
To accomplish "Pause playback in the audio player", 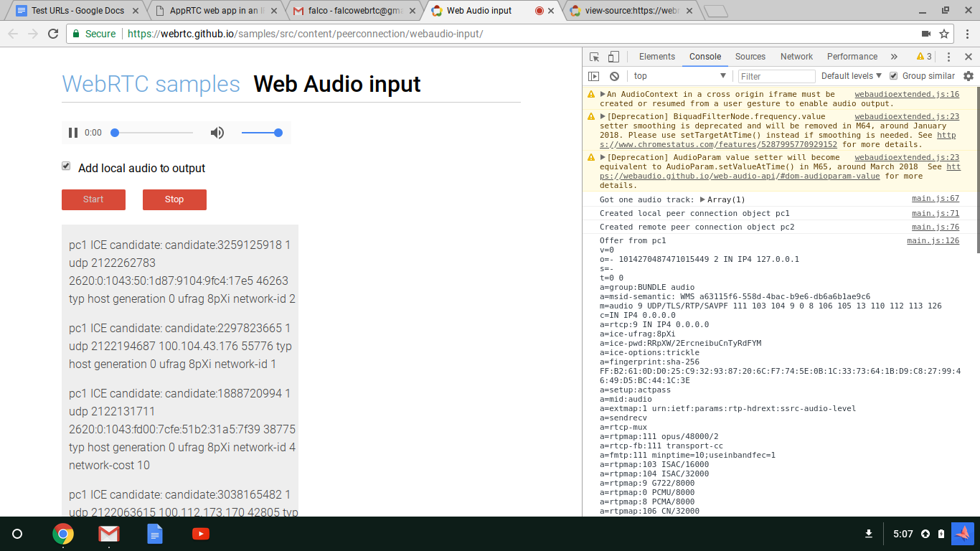I will pyautogui.click(x=72, y=132).
